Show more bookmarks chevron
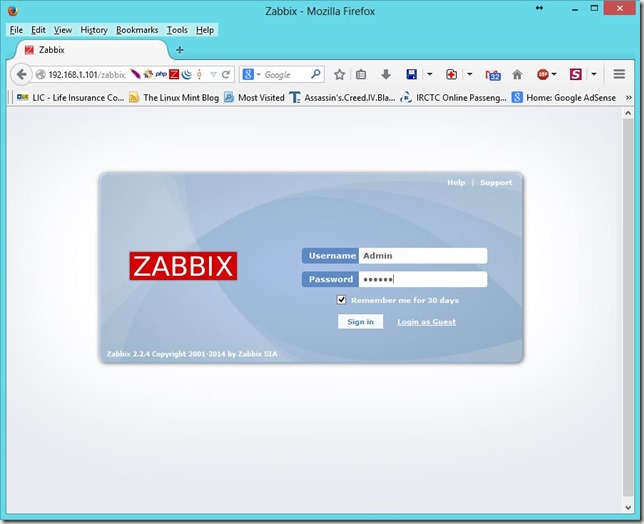This screenshot has height=524, width=644. tap(628, 98)
